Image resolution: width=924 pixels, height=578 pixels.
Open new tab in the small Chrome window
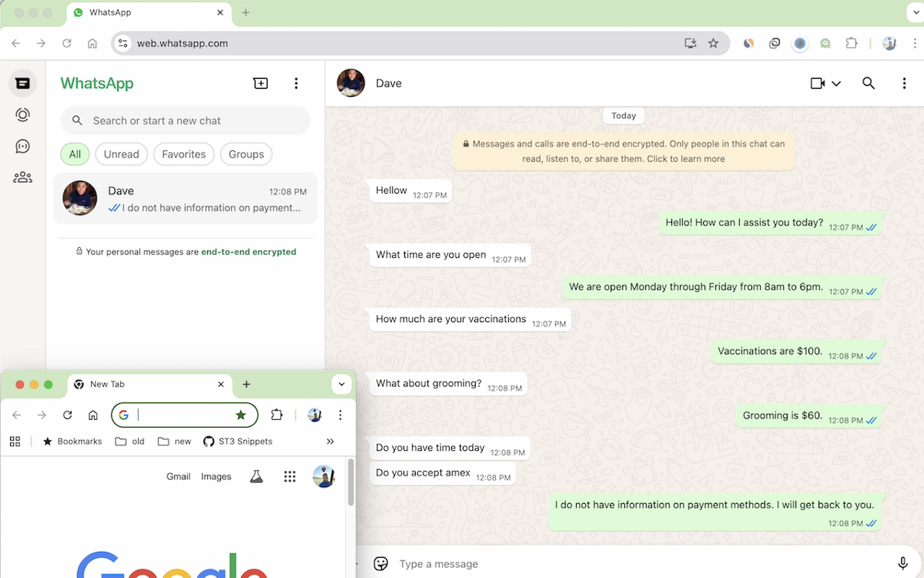coord(246,384)
